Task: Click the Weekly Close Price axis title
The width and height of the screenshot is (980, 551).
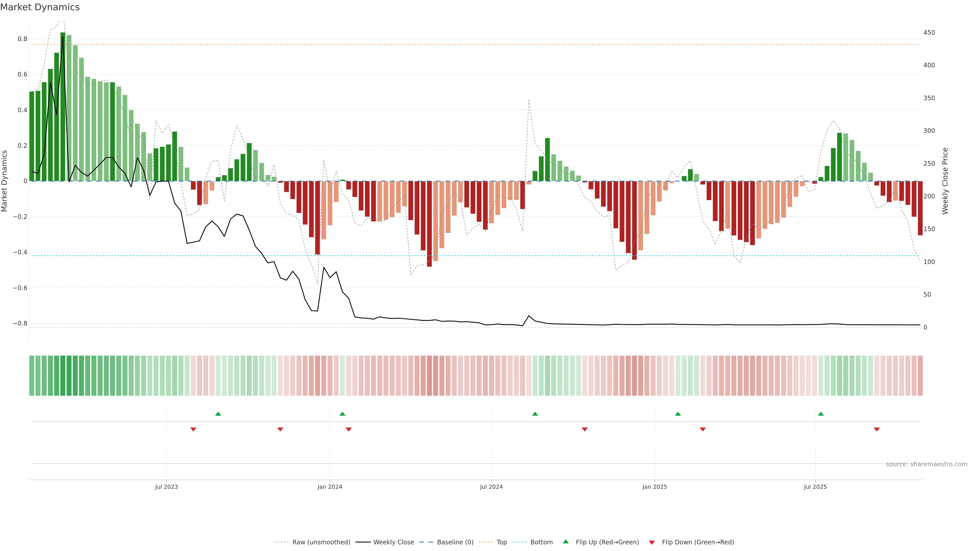Action: (945, 181)
